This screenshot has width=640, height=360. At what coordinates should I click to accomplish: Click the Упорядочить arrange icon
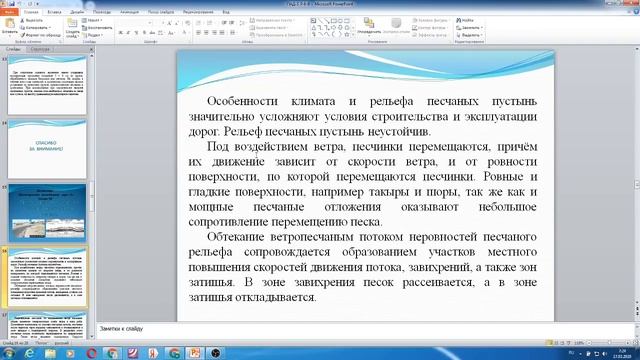coord(369,23)
